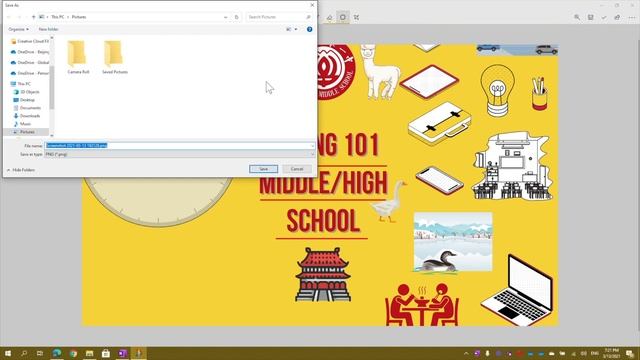Click the New folder button
Screen dimensions: 640x360
(48, 29)
